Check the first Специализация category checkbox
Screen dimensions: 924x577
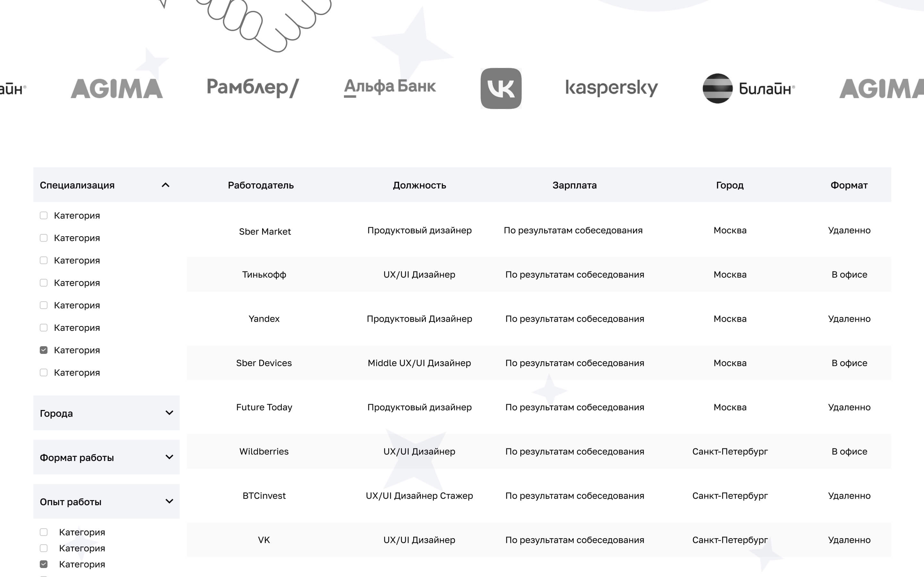click(44, 216)
